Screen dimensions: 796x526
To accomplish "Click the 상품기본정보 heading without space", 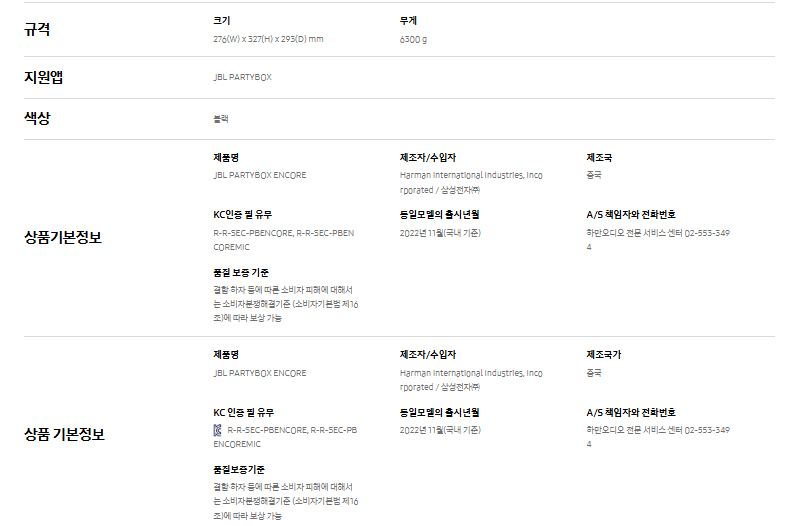I will [63, 238].
